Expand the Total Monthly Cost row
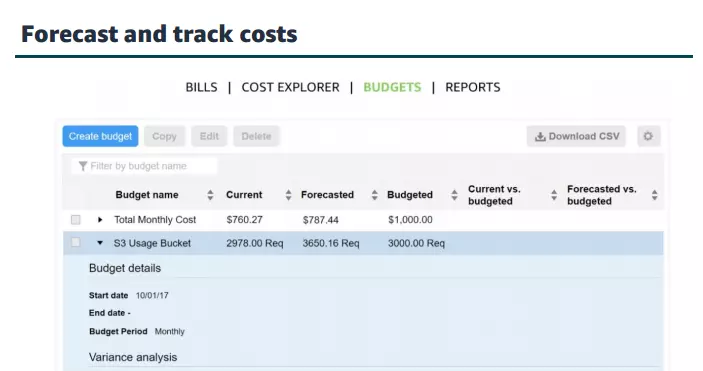The image size is (703, 371). (x=100, y=220)
